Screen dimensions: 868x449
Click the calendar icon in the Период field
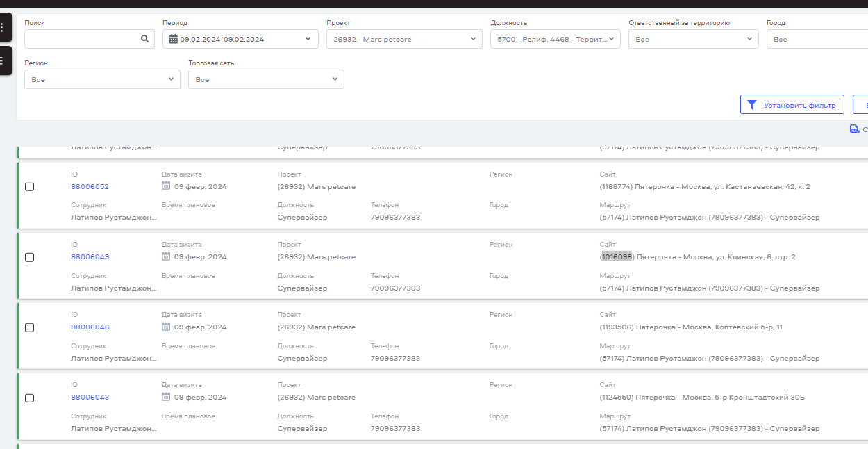point(174,39)
